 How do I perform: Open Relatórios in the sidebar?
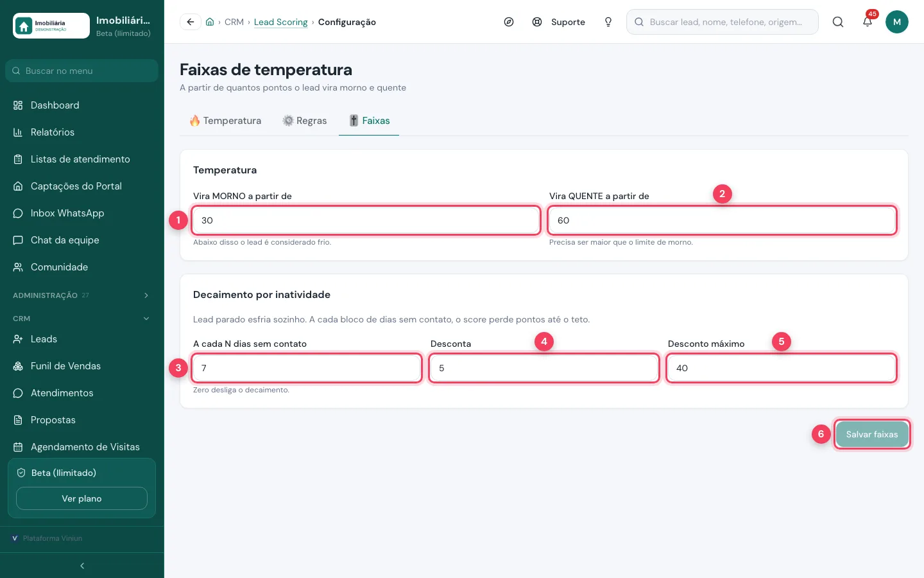[82, 132]
